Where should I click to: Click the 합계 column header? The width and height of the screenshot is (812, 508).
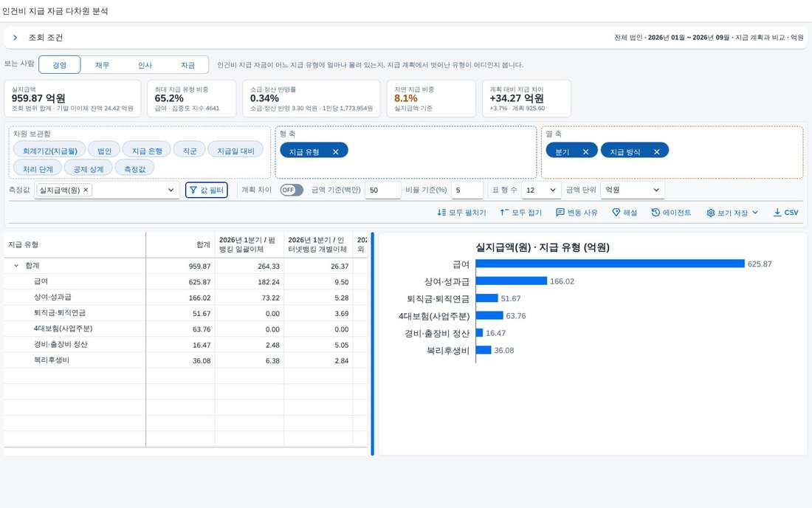pyautogui.click(x=180, y=245)
